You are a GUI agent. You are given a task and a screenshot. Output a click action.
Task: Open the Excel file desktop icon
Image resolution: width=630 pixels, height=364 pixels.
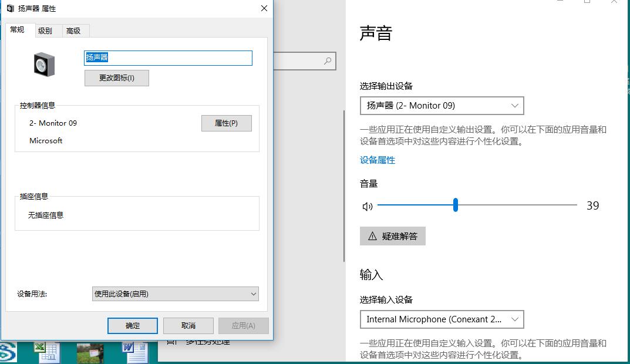[x=46, y=352]
